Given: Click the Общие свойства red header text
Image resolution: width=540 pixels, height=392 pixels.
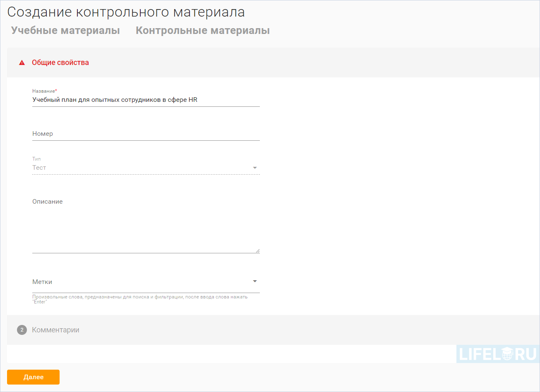Looking at the screenshot, I should point(60,63).
